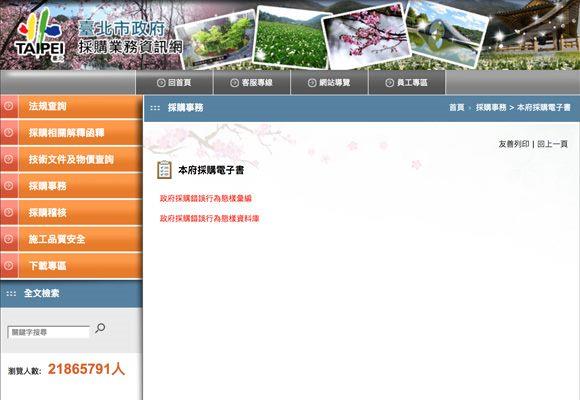The width and height of the screenshot is (580, 400).
Task: Go to 網站導覽 in top navigation
Action: [x=329, y=83]
